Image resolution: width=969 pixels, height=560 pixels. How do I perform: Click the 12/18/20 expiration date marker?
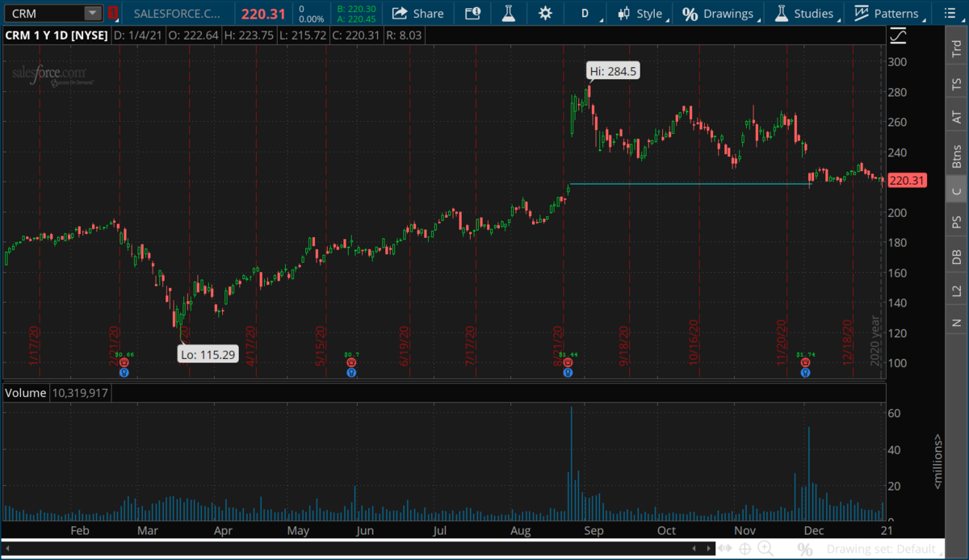point(849,341)
